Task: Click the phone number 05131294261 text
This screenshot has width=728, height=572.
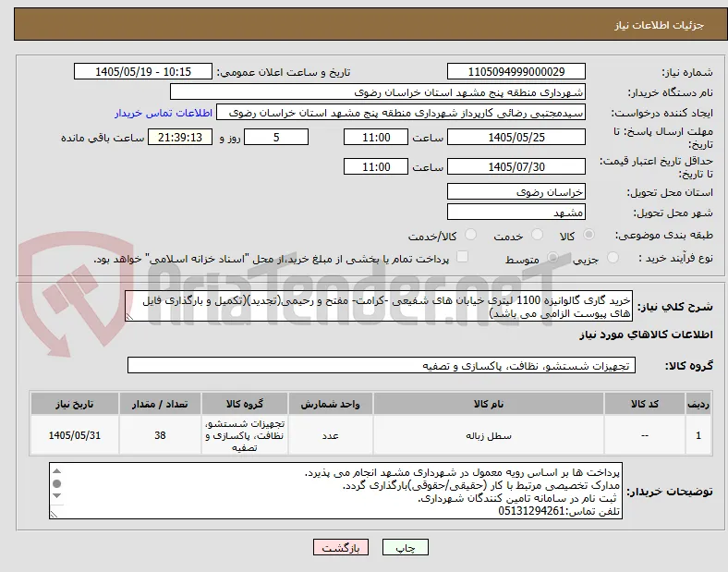Action: (x=531, y=511)
